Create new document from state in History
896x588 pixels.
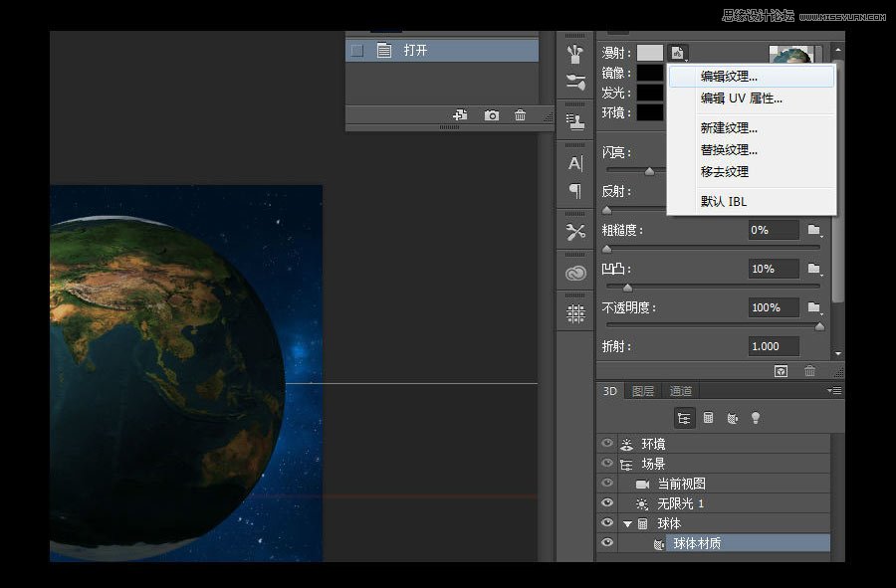point(460,115)
